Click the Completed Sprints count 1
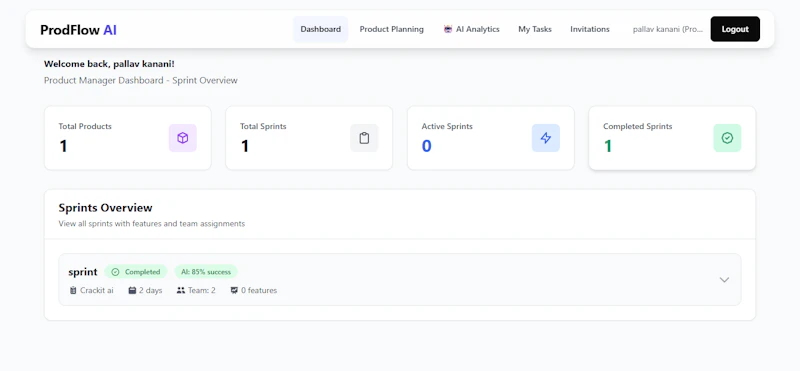Image resolution: width=800 pixels, height=371 pixels. tap(608, 146)
